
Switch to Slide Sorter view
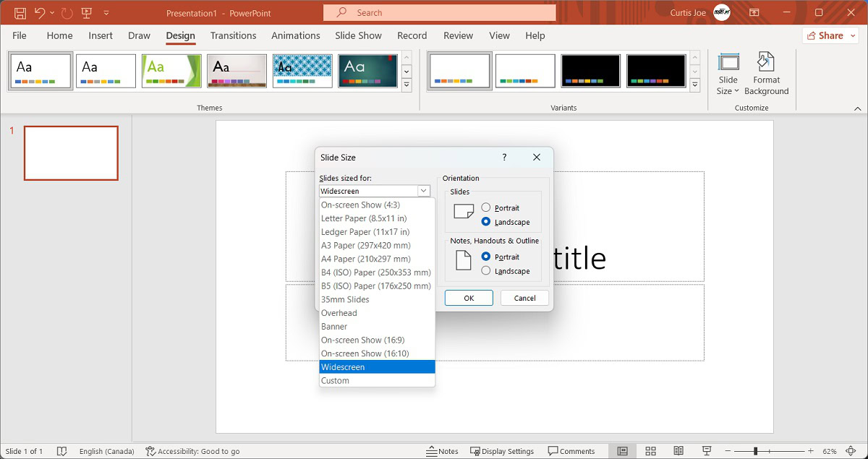(x=650, y=451)
